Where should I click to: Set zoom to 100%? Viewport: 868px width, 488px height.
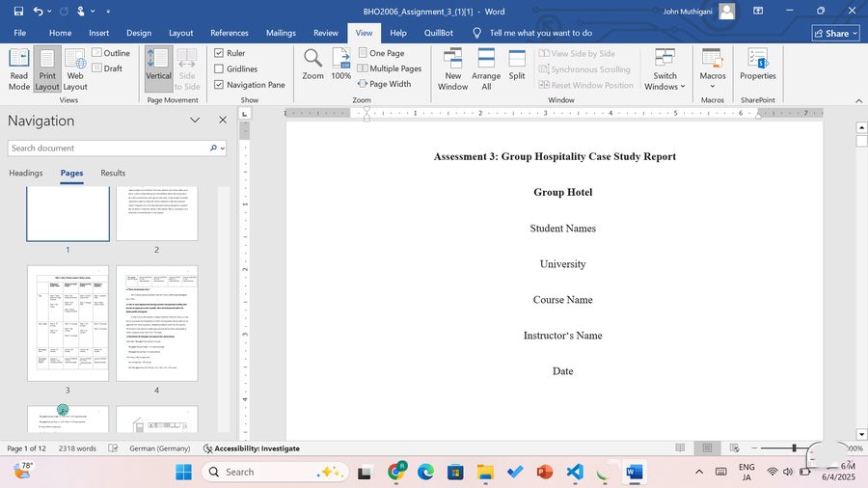click(x=341, y=65)
